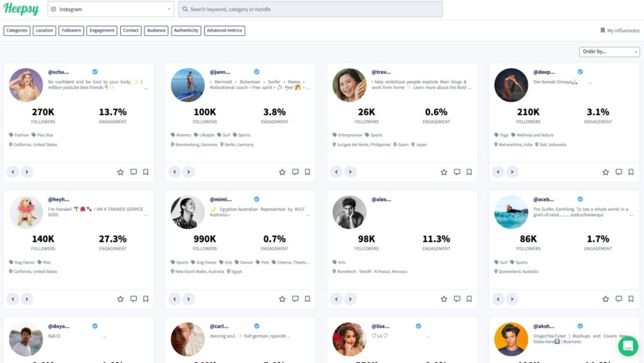The image size is (644, 363).
Task: Open the Advanced metrics filter
Action: coord(225,30)
